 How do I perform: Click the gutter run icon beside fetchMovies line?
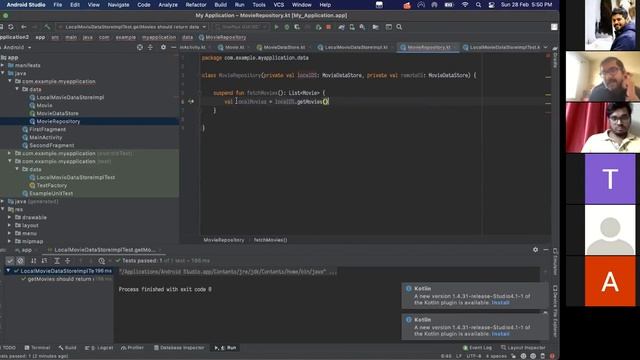pos(191,101)
